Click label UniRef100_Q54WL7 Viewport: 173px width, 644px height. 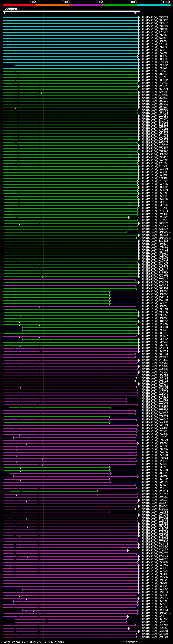155,107
